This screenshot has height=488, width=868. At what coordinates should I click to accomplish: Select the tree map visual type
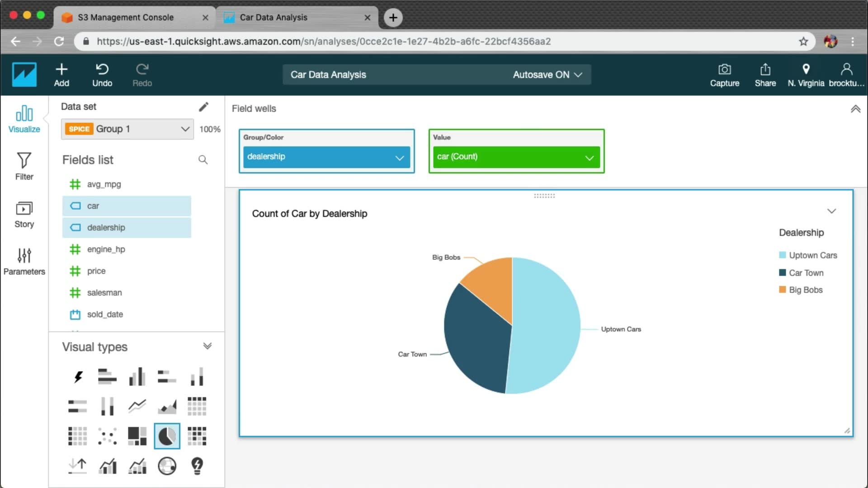pos(137,436)
